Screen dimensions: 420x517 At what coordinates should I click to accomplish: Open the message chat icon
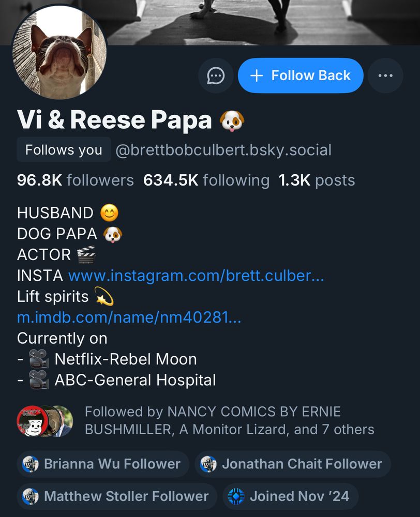click(x=216, y=75)
